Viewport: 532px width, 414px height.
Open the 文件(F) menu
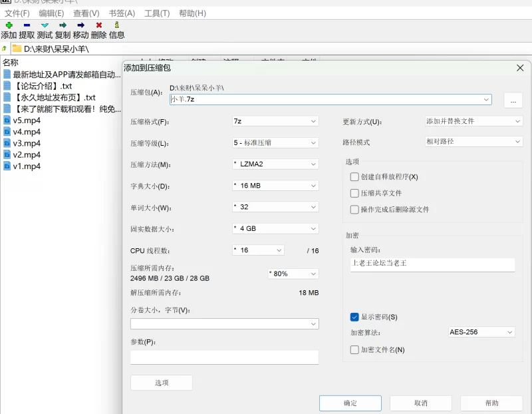(x=17, y=13)
